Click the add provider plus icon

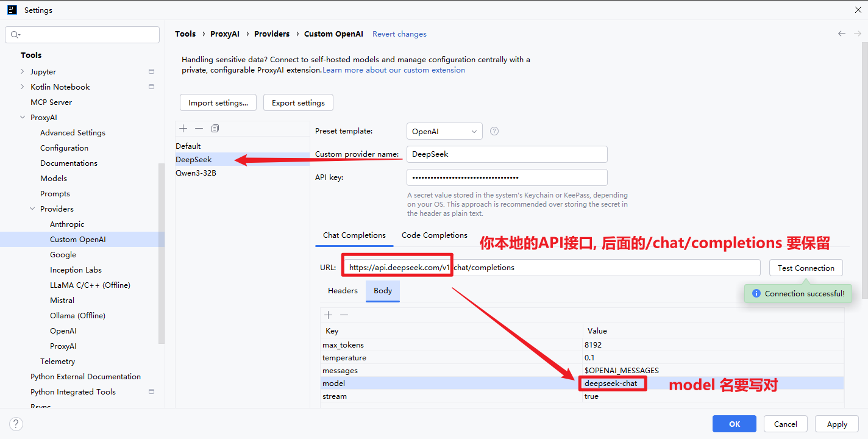[183, 128]
